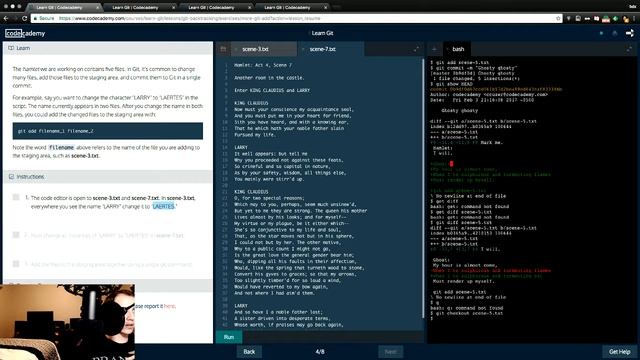640x360 pixels.
Task: Click 'Another room in the castle.' line
Action: coord(269,78)
